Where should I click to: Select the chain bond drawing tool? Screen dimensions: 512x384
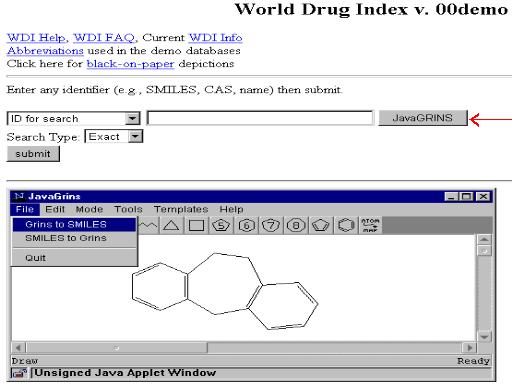148,225
